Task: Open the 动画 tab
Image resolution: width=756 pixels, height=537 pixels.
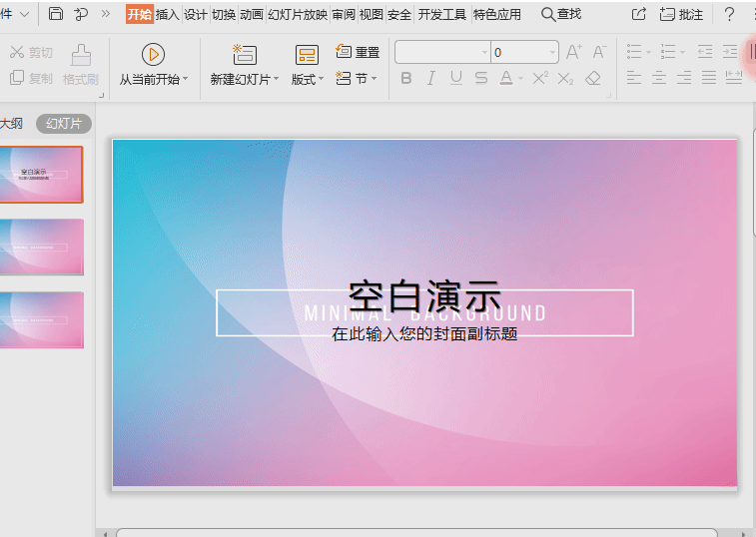Action: coord(252,14)
